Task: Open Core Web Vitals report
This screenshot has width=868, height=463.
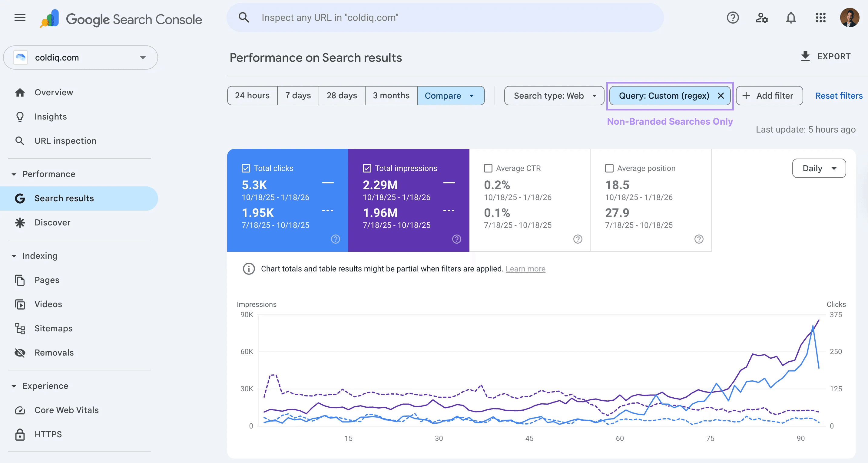Action: (x=66, y=410)
